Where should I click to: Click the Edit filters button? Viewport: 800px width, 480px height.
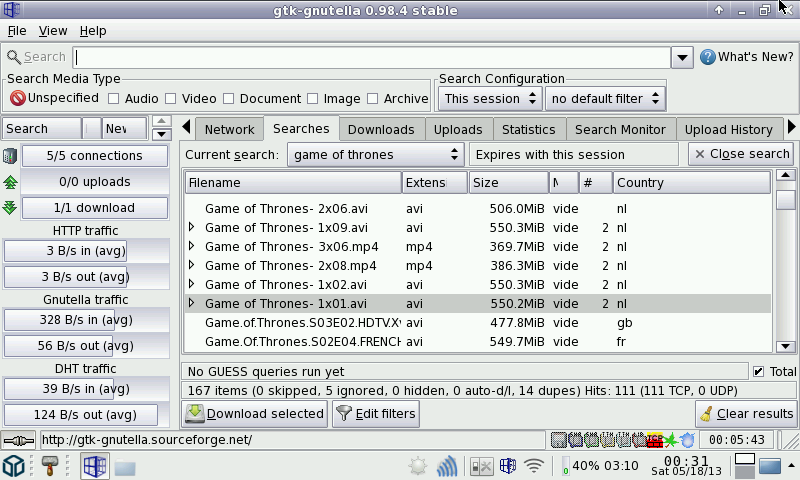pyautogui.click(x=376, y=414)
